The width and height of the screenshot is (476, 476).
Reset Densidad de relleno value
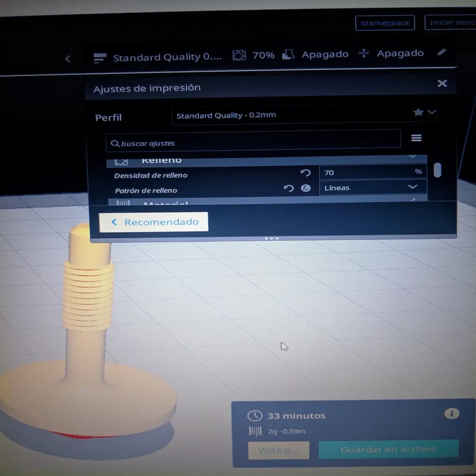[x=305, y=173]
